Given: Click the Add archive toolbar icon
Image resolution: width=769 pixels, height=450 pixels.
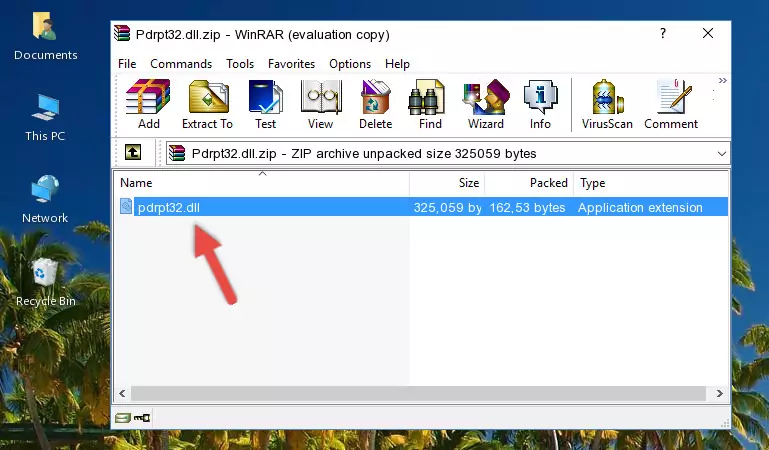Looking at the screenshot, I should point(148,104).
